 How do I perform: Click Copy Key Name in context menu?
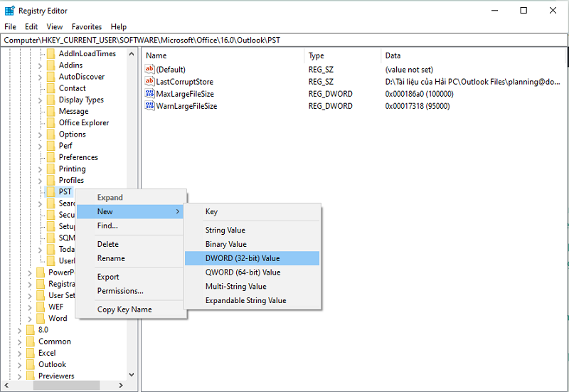coord(124,309)
